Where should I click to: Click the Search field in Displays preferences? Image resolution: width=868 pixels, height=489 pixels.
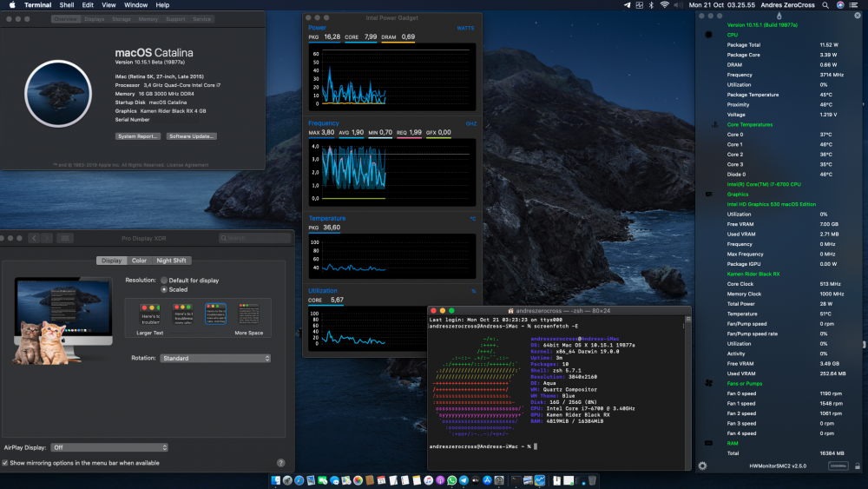click(x=254, y=238)
